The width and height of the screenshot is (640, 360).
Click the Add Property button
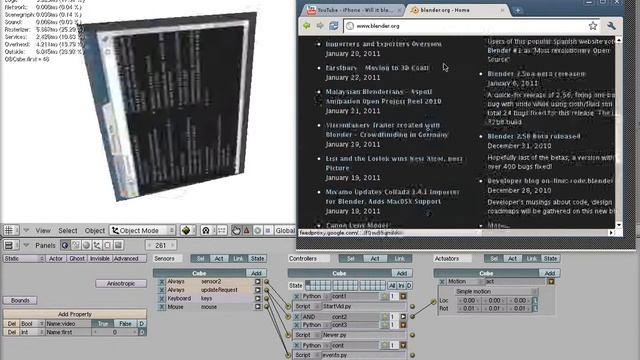tap(75, 314)
